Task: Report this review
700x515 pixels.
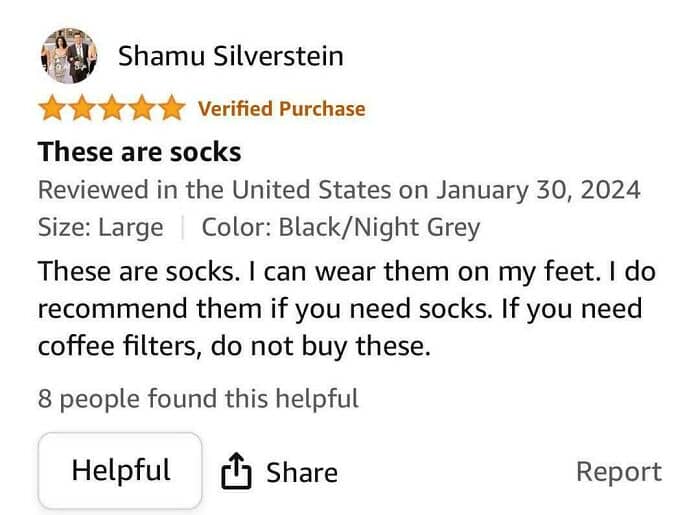Action: coord(618,471)
